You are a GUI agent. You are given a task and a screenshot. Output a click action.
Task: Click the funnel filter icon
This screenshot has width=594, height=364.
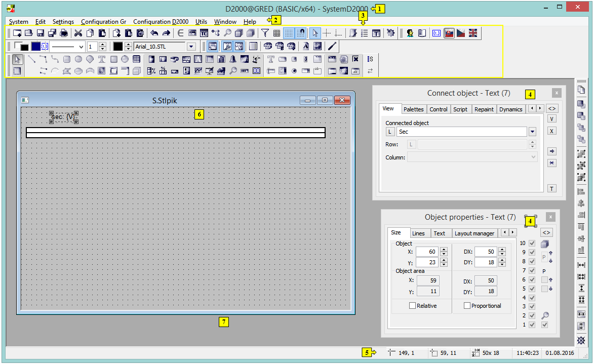tap(264, 33)
